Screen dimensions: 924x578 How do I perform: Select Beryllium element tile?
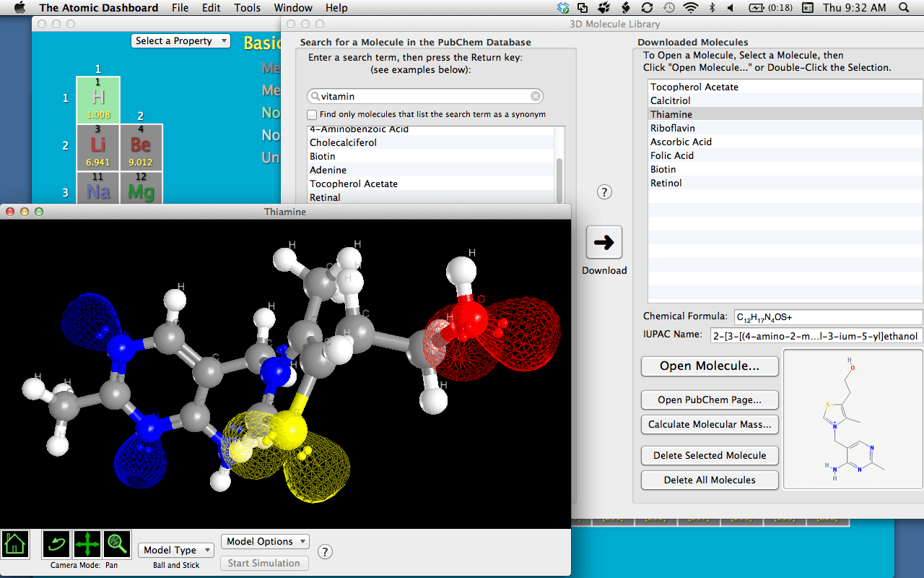pos(141,147)
